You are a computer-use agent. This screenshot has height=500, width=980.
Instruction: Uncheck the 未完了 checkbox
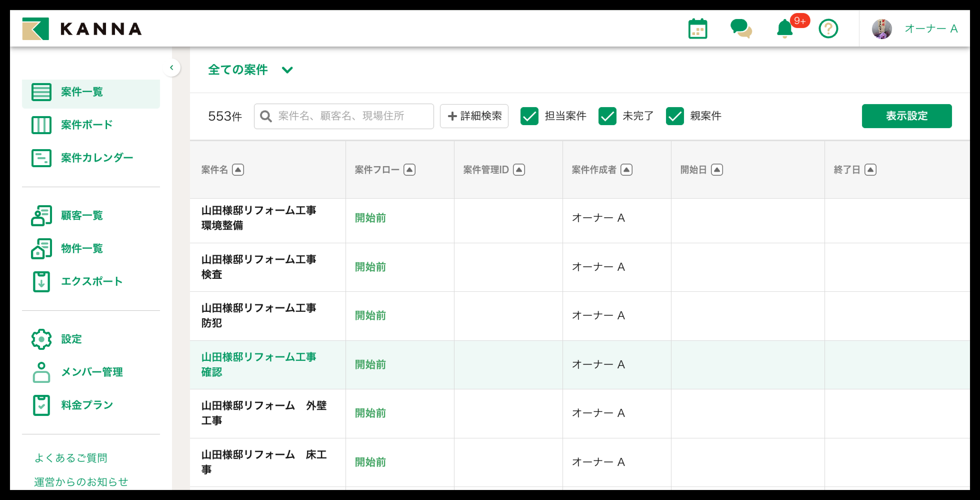coord(607,116)
